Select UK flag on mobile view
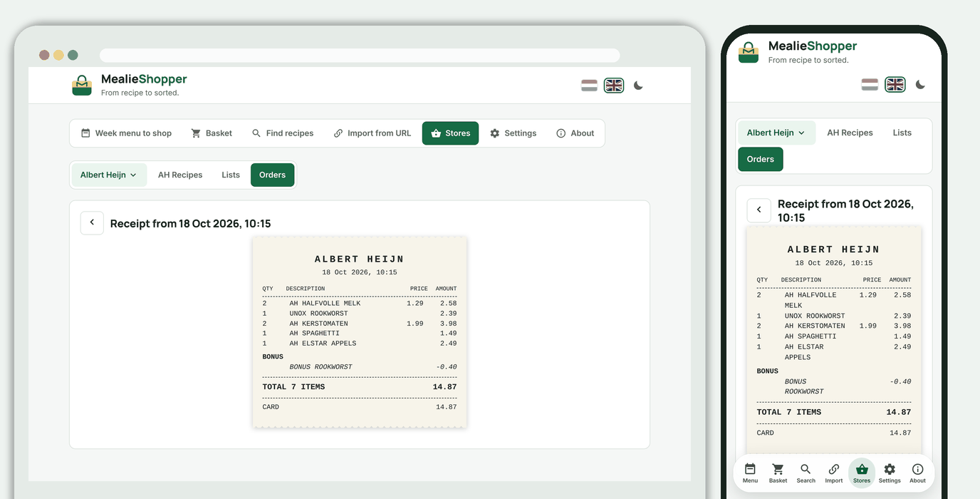 [x=895, y=85]
